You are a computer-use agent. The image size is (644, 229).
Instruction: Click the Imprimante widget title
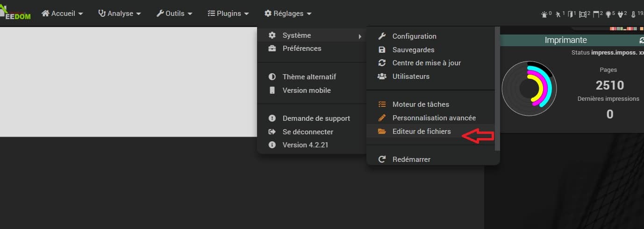tap(565, 40)
